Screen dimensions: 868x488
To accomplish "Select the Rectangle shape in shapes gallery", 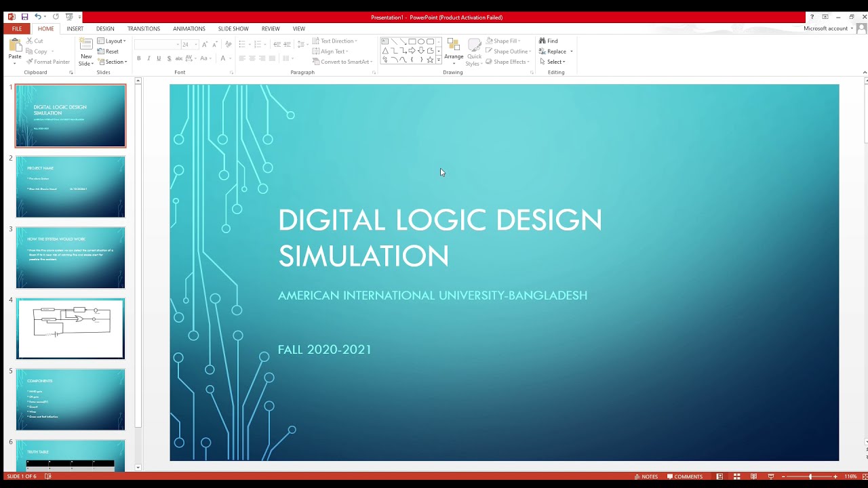I will (412, 41).
